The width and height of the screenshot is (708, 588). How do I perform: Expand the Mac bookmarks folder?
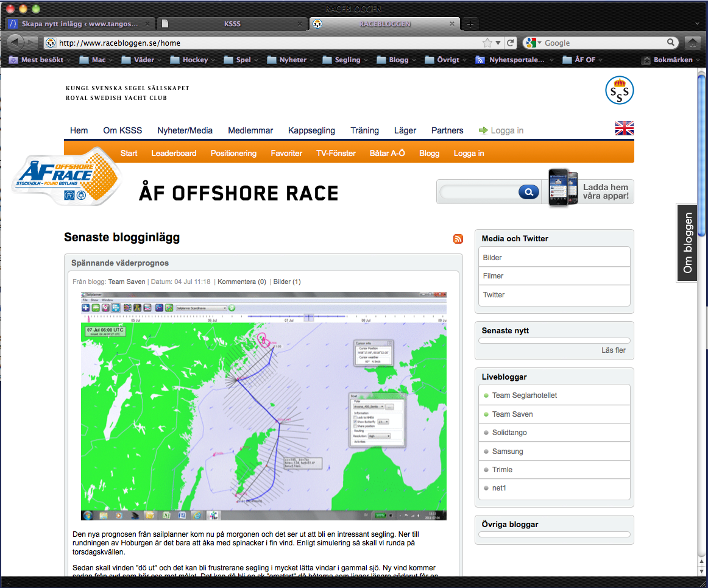[96, 60]
